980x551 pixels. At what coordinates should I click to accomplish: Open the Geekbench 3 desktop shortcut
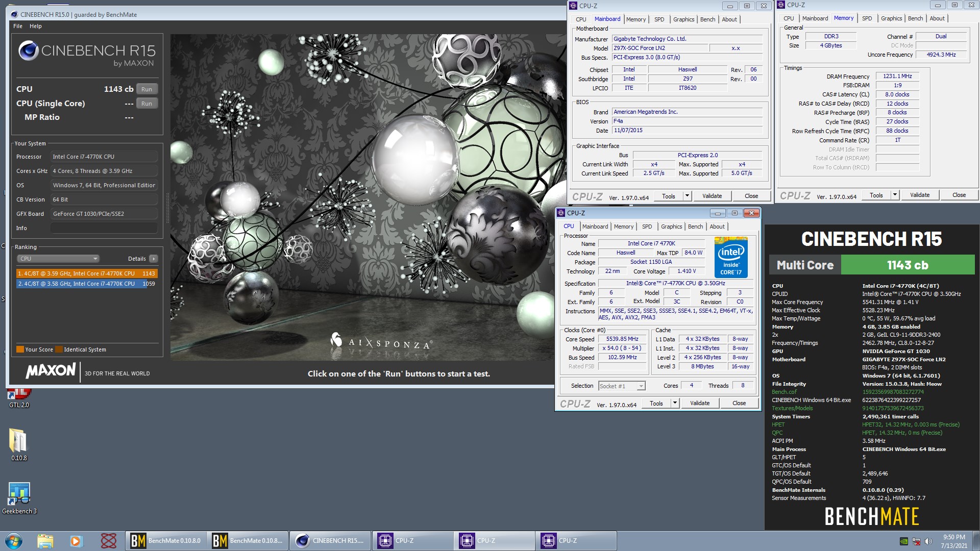[x=19, y=498]
